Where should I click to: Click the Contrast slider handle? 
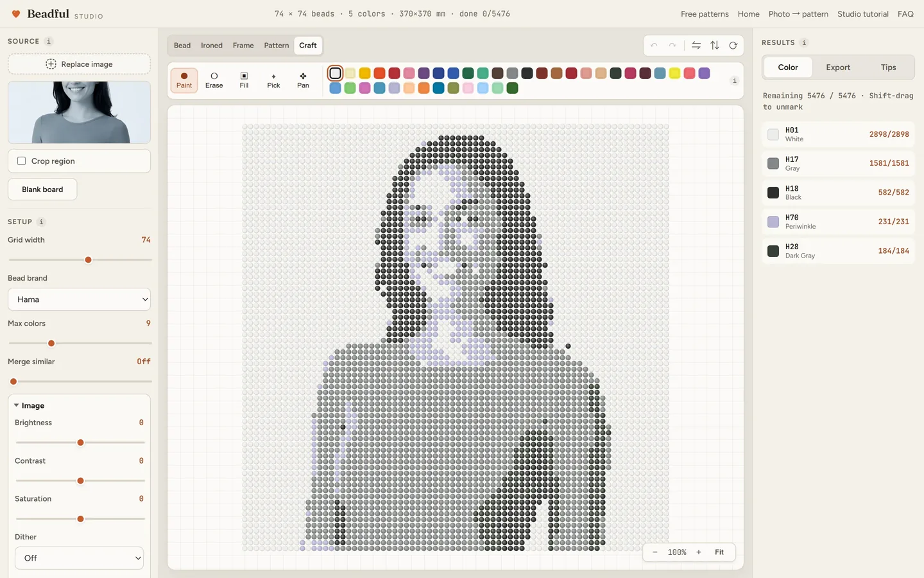[80, 481]
